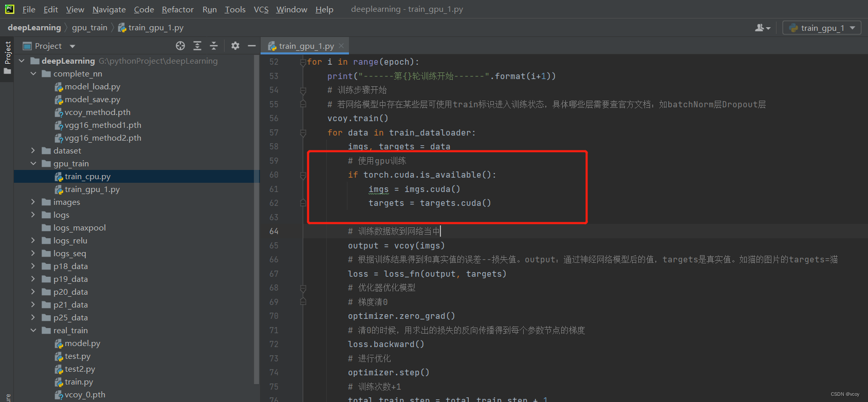The width and height of the screenshot is (868, 402).
Task: Open the user account icon dropdown
Action: (763, 28)
